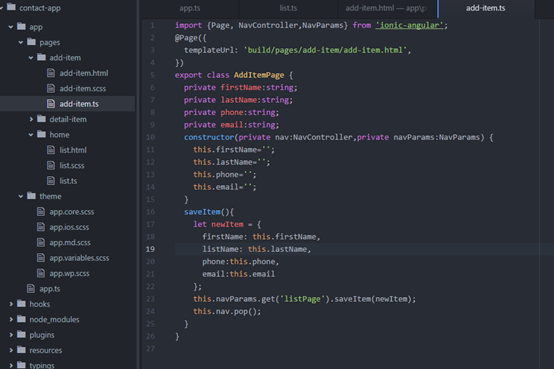554x369 pixels.
Task: Open add-item.html from the tree
Action: (84, 73)
